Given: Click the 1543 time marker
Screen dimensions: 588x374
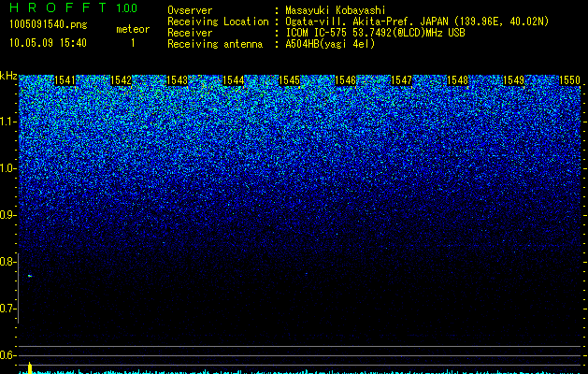Looking at the screenshot, I should pyautogui.click(x=177, y=80).
